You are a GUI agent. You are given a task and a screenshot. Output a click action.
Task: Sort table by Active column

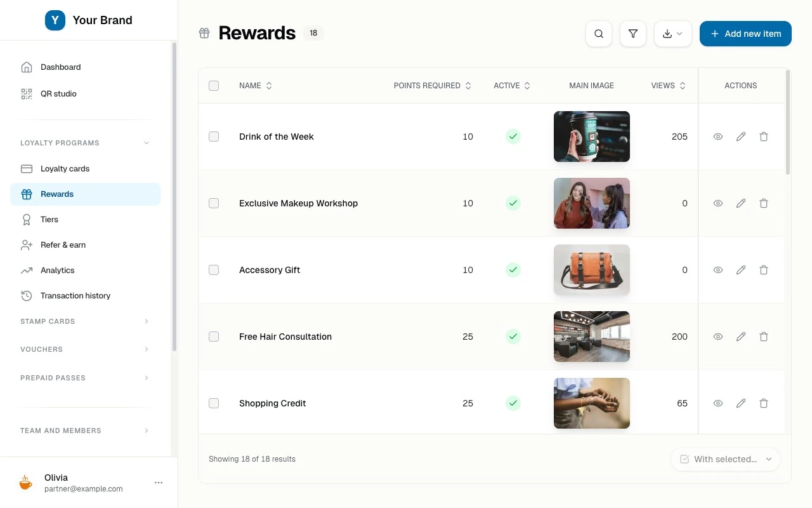(x=512, y=86)
